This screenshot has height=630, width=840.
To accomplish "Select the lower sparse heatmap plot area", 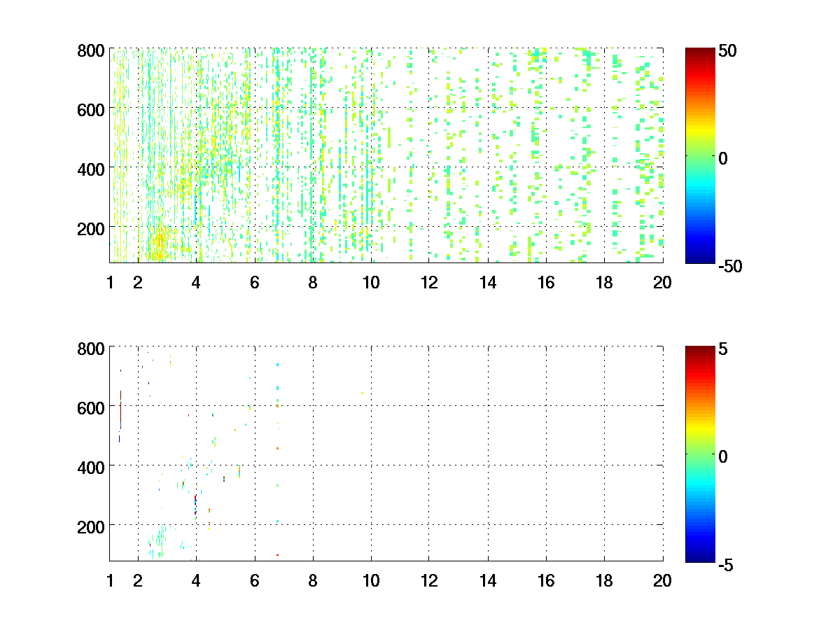I will click(x=386, y=453).
